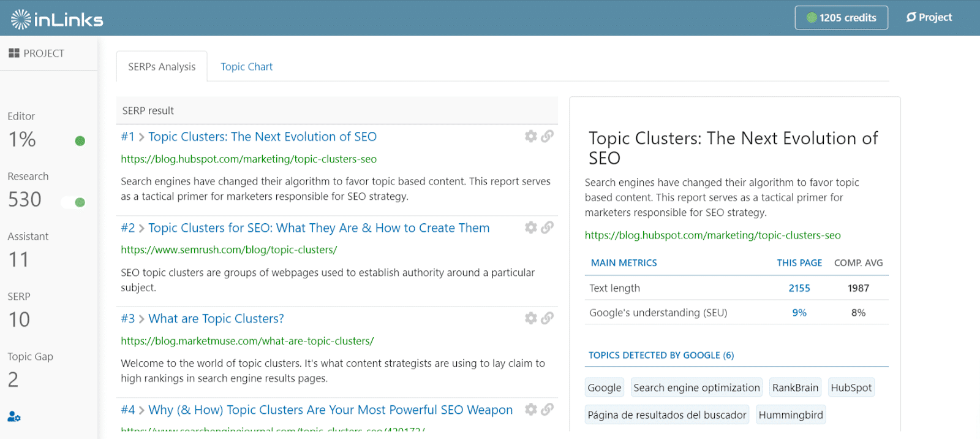The image size is (980, 439).
Task: Switch to the SERPs Analysis tab
Action: pos(162,66)
